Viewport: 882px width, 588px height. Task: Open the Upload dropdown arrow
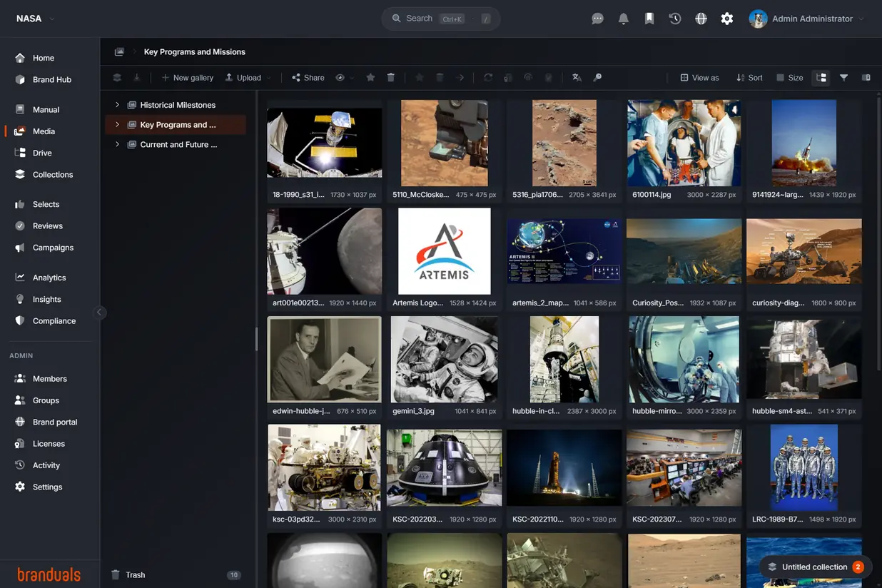click(269, 78)
